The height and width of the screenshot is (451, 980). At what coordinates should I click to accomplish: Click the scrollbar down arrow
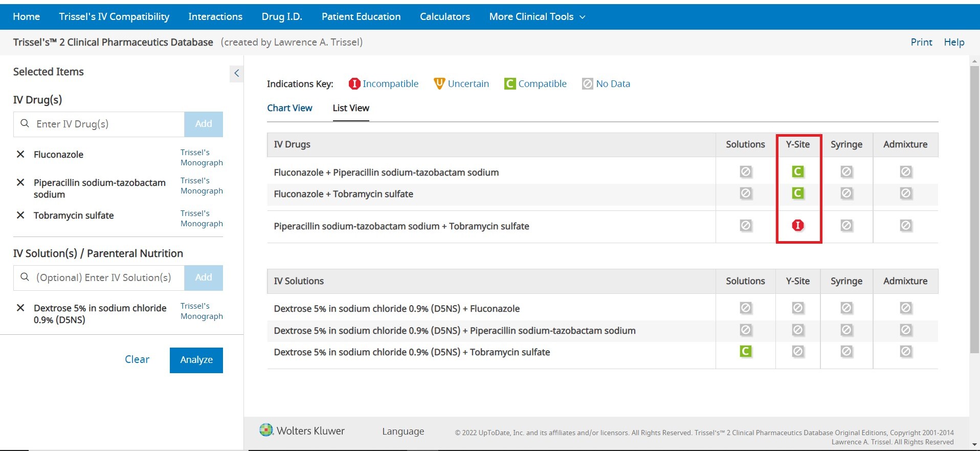pos(974,444)
